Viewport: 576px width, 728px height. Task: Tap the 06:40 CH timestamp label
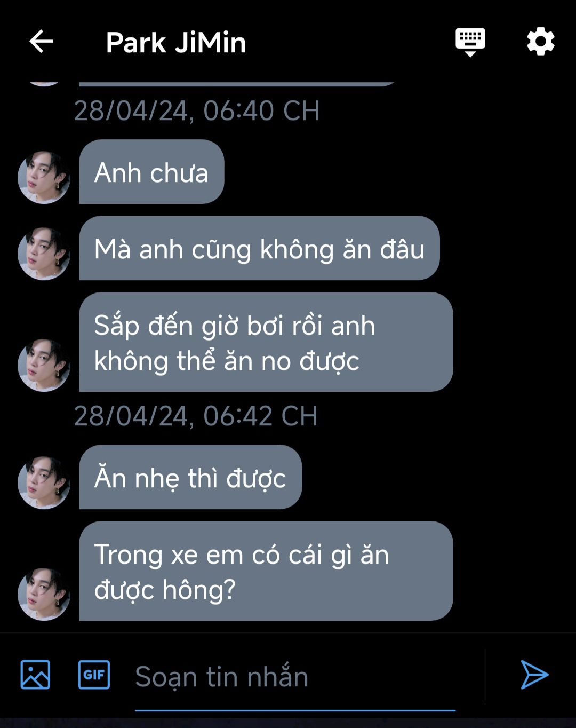click(196, 111)
